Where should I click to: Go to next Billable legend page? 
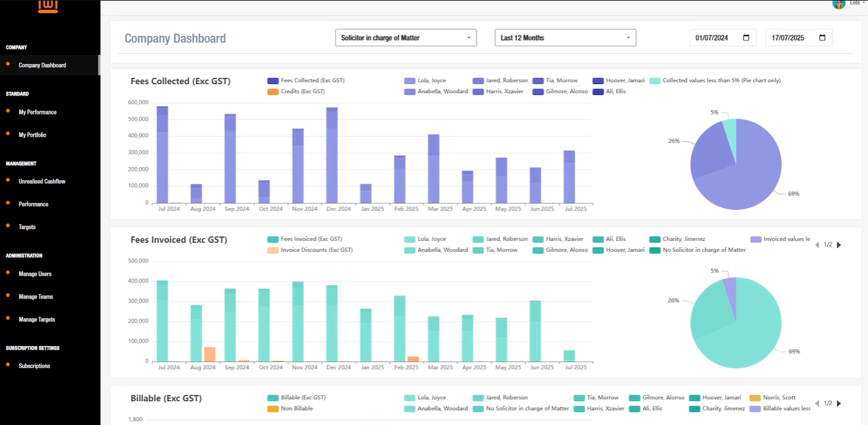840,403
